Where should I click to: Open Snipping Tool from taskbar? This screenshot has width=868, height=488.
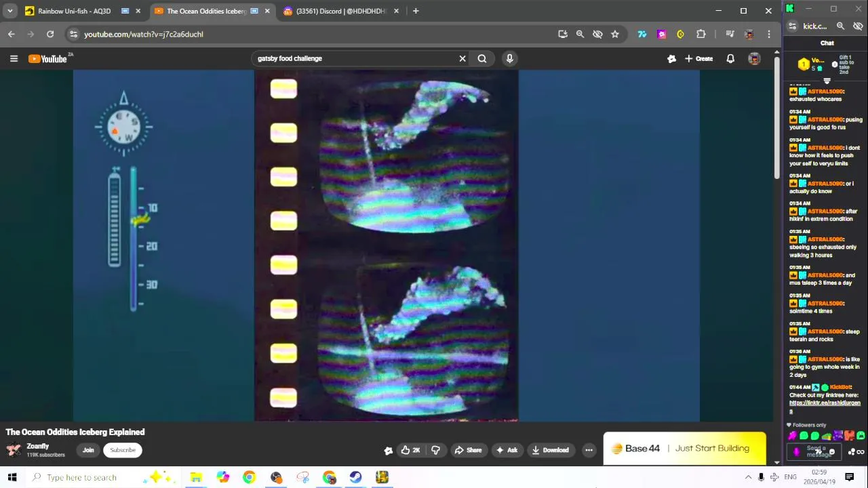[x=302, y=477]
